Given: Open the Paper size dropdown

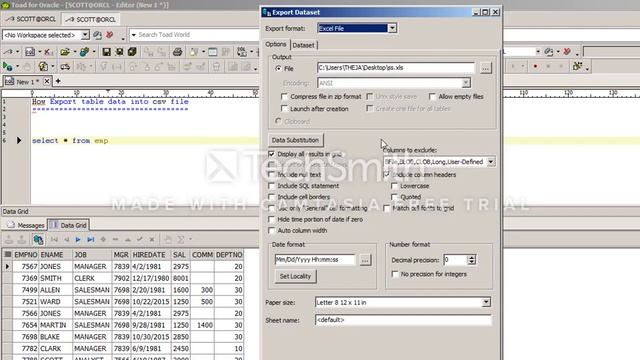Looking at the screenshot, I should tap(486, 302).
